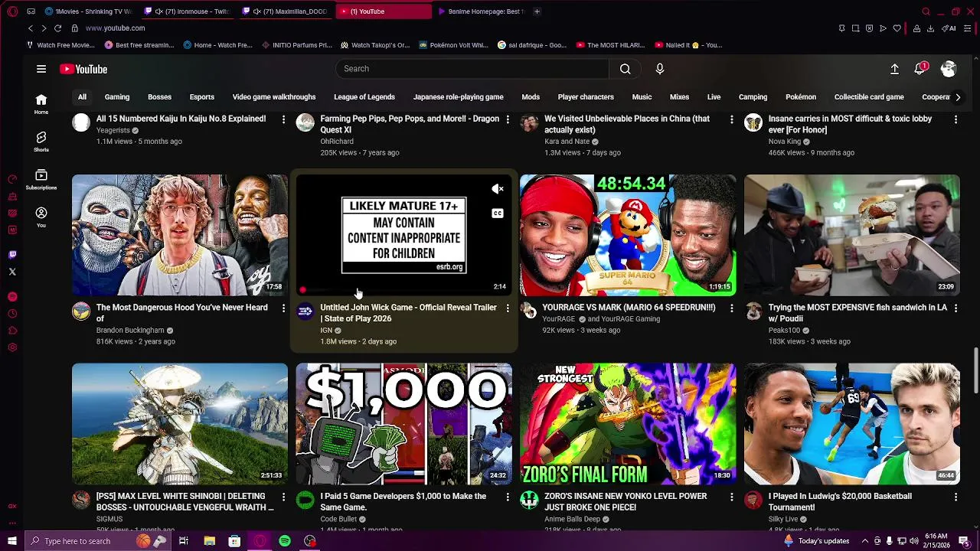This screenshot has width=980, height=551.
Task: Open options for MOST EXPENSIVE fish sandwich video
Action: coord(955,308)
